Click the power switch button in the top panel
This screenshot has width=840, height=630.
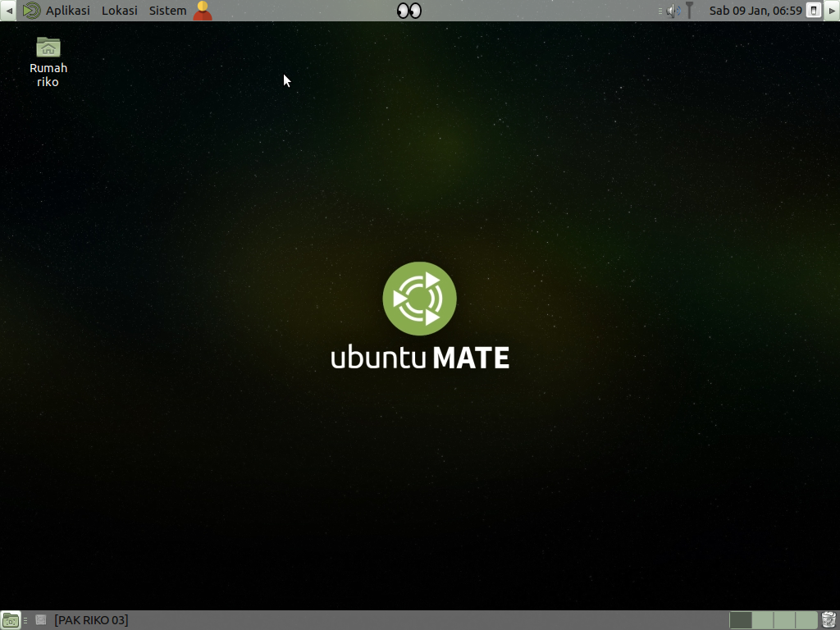(814, 10)
